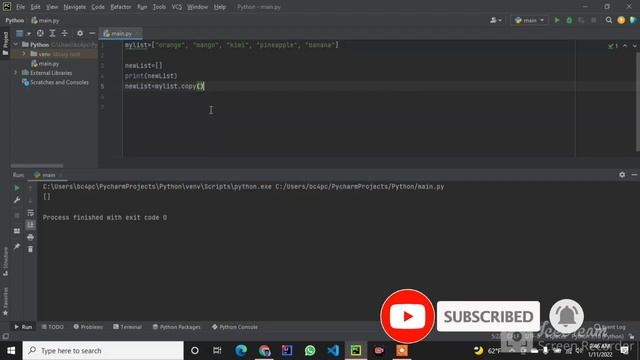Collapse the Python project root folder
The image size is (640, 360).
pos(16,44)
